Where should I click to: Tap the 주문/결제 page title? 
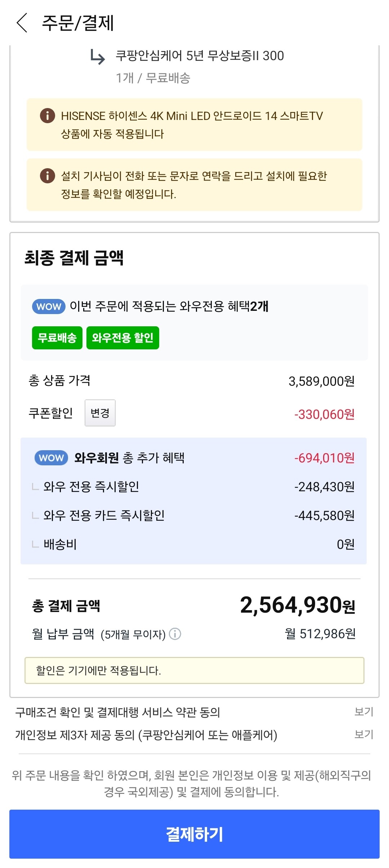pyautogui.click(x=78, y=23)
